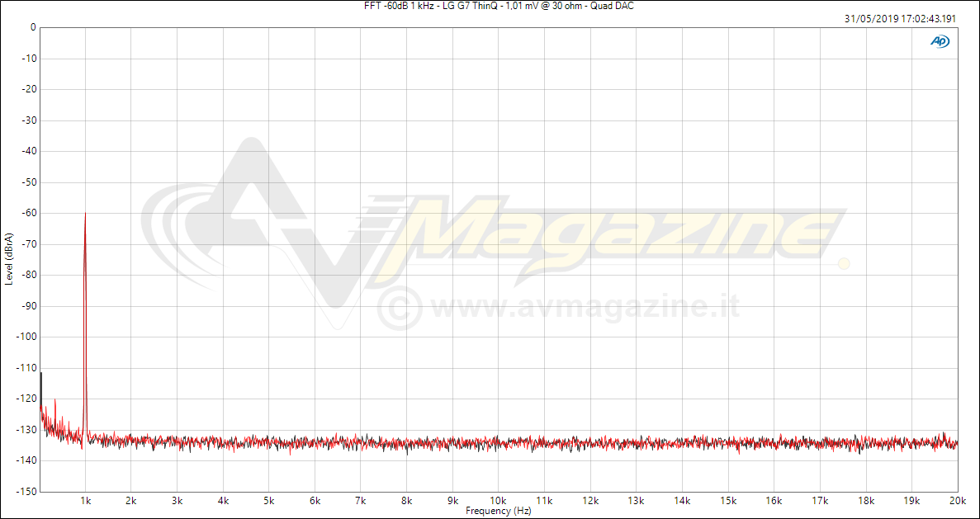Click the AP logo icon in graph corner
This screenshot has width=980, height=519.
tap(940, 41)
